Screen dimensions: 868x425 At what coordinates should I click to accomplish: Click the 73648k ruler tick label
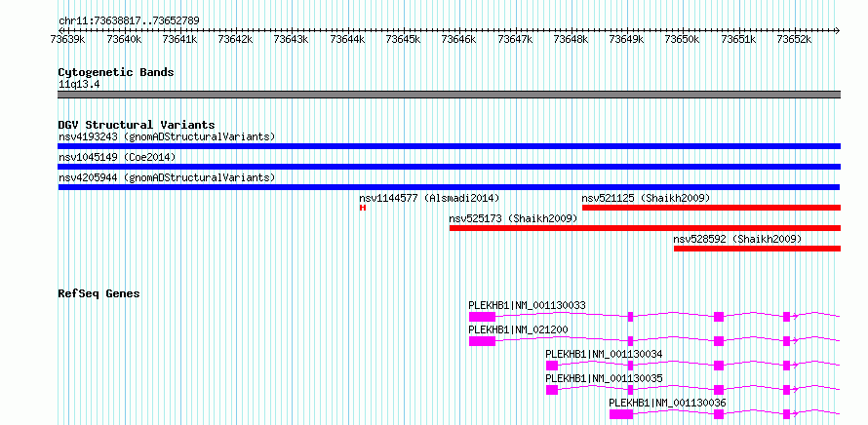click(571, 39)
